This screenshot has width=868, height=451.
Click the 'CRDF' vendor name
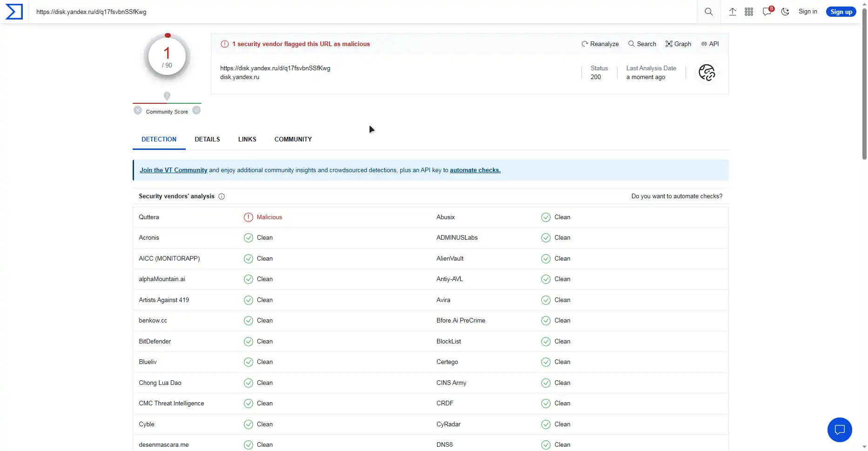pyautogui.click(x=445, y=404)
